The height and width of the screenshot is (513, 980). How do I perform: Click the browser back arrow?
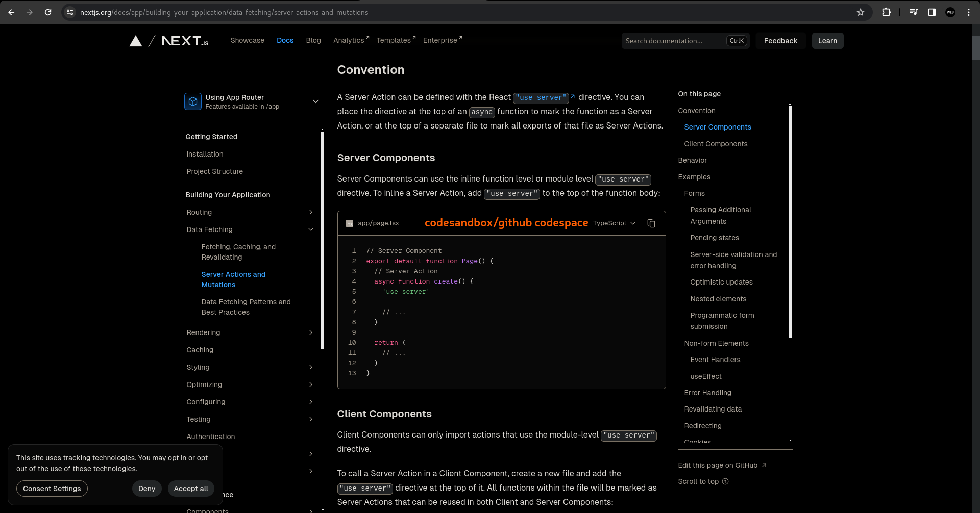point(11,12)
